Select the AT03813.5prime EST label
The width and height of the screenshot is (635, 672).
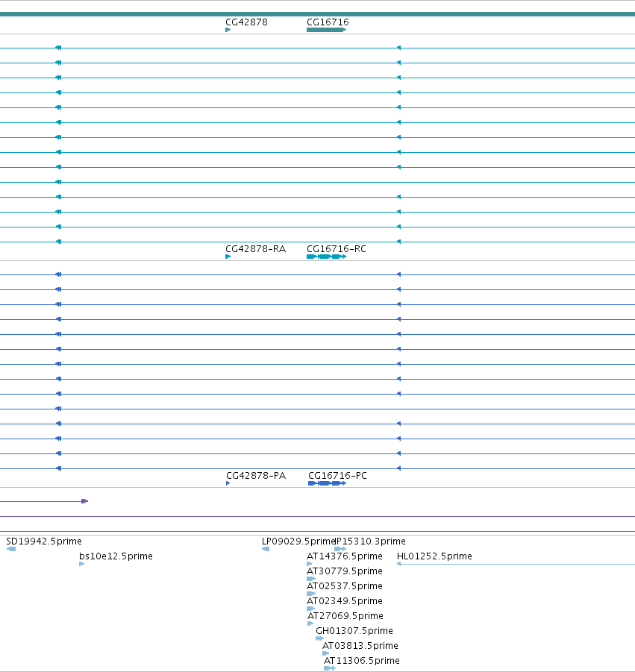pyautogui.click(x=360, y=646)
